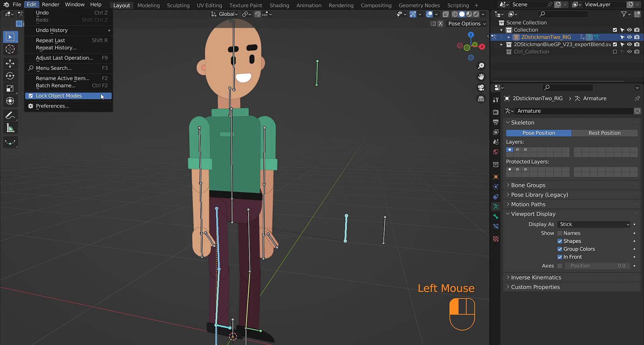This screenshot has height=345, width=644.
Task: Select the Scale tool in the toolbar
Action: click(10, 89)
